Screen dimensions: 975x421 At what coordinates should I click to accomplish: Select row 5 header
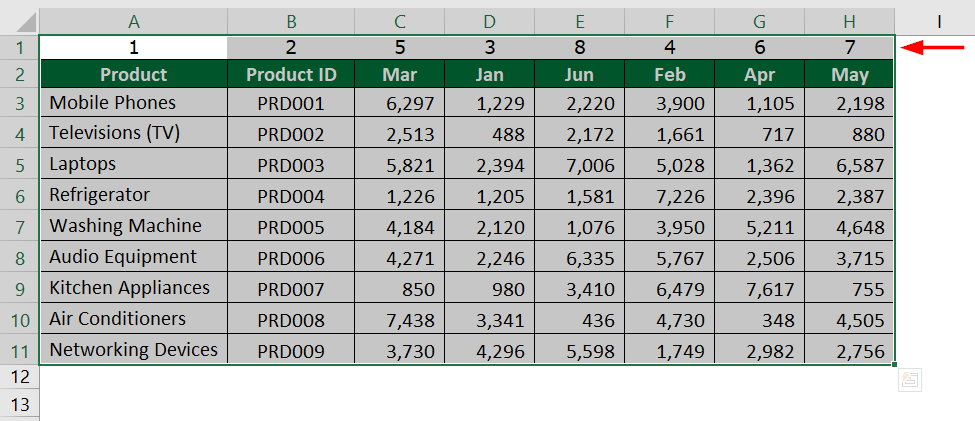point(19,164)
